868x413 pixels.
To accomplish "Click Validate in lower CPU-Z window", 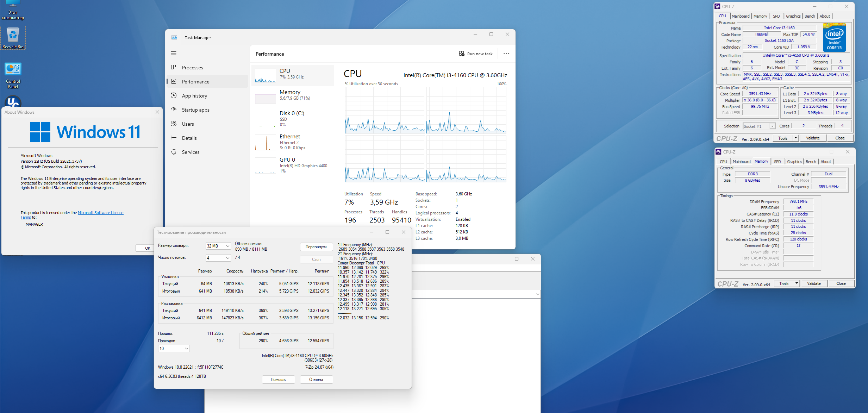I will 814,283.
